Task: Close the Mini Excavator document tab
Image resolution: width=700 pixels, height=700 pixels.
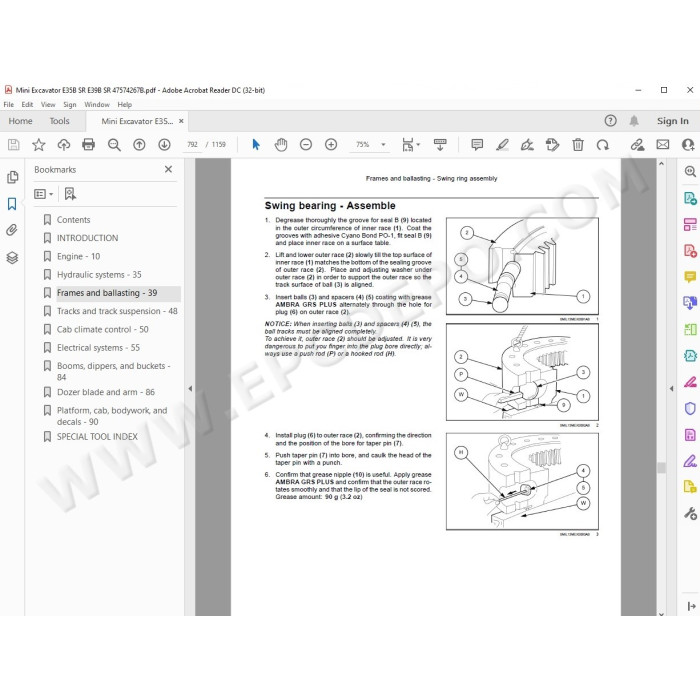Action: click(181, 121)
